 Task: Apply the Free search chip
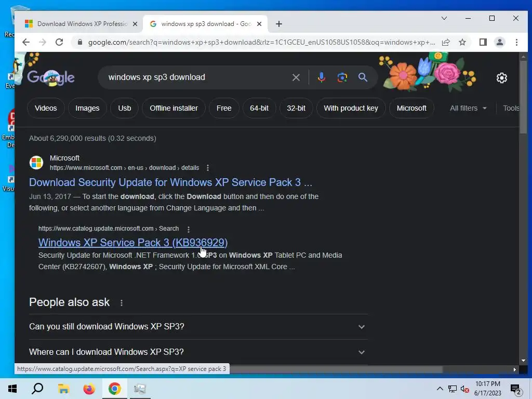coord(224,108)
